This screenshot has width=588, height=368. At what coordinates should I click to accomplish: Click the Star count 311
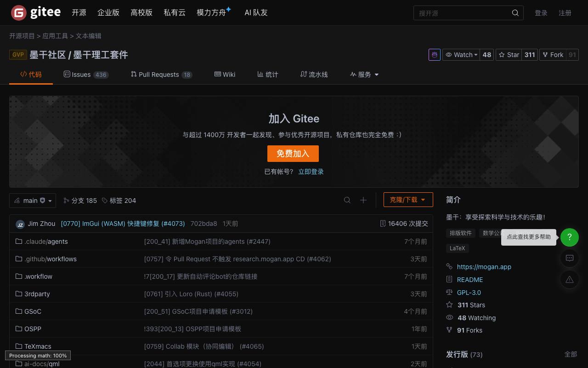[530, 55]
